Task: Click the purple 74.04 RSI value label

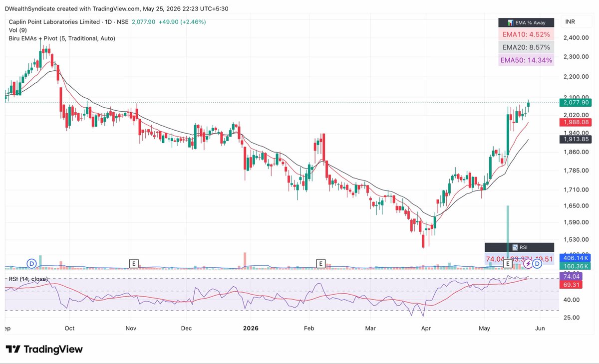Action: coord(571,276)
